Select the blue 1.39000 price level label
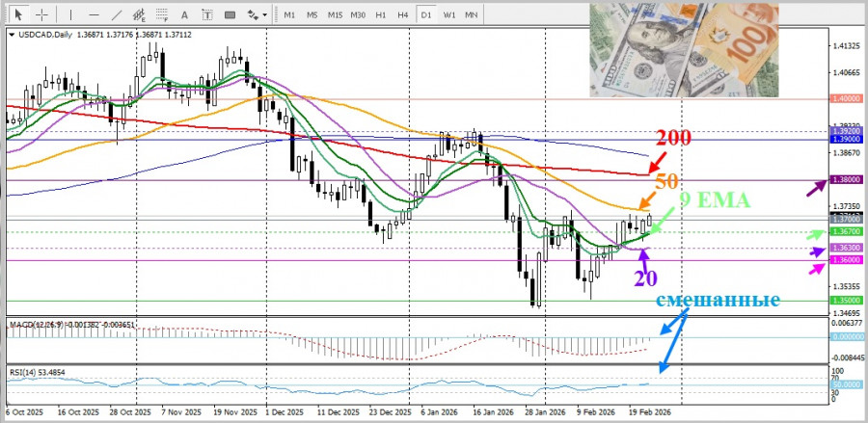 click(x=847, y=140)
